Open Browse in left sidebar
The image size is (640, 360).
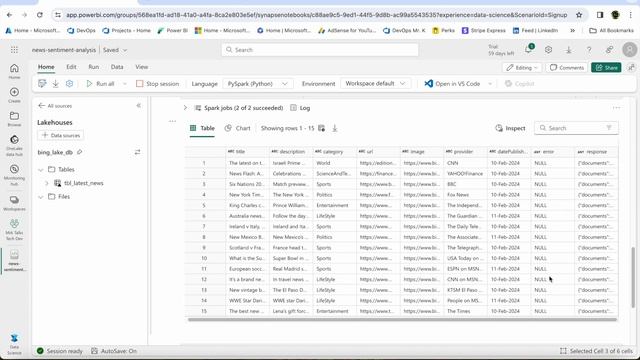pyautogui.click(x=14, y=119)
